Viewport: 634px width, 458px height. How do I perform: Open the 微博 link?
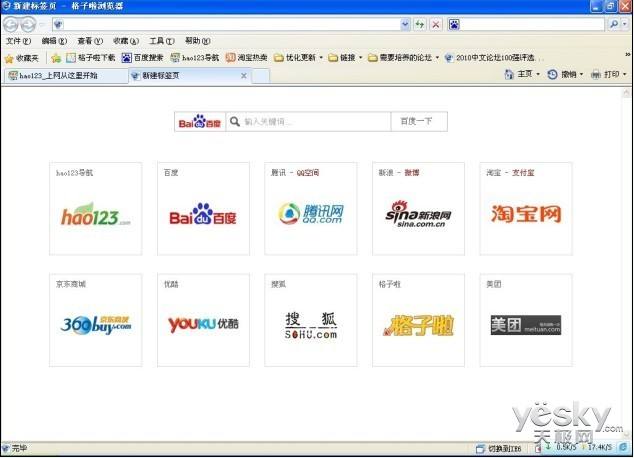pyautogui.click(x=412, y=173)
